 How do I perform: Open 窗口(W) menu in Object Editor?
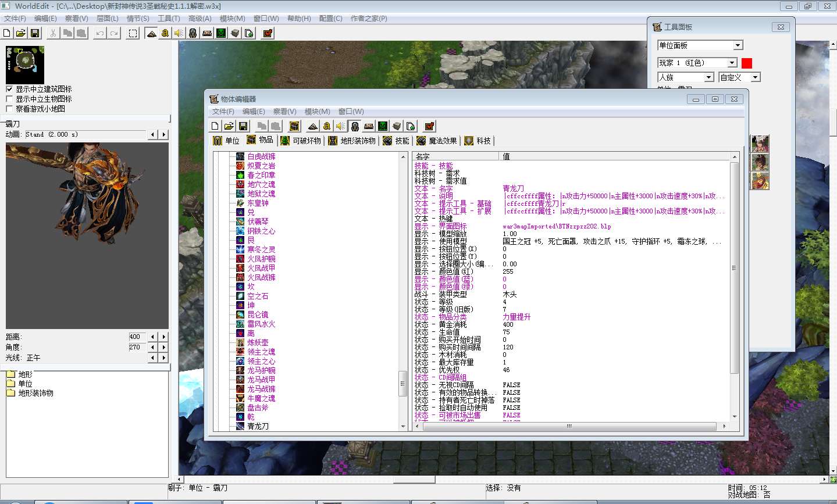pyautogui.click(x=351, y=112)
